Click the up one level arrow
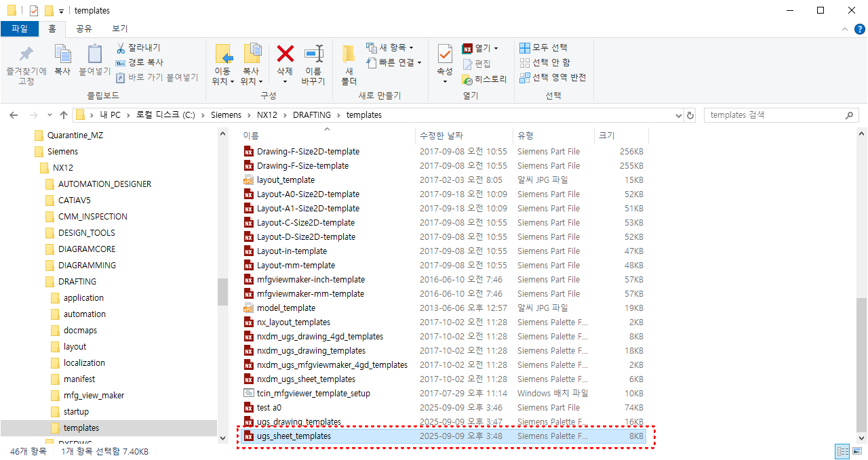This screenshot has height=460, width=868. click(64, 115)
